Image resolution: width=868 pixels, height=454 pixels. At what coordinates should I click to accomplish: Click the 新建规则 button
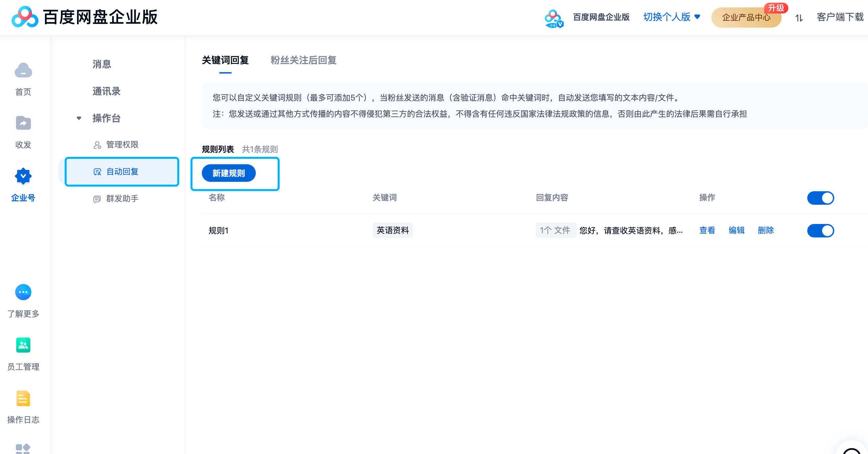pyautogui.click(x=228, y=173)
